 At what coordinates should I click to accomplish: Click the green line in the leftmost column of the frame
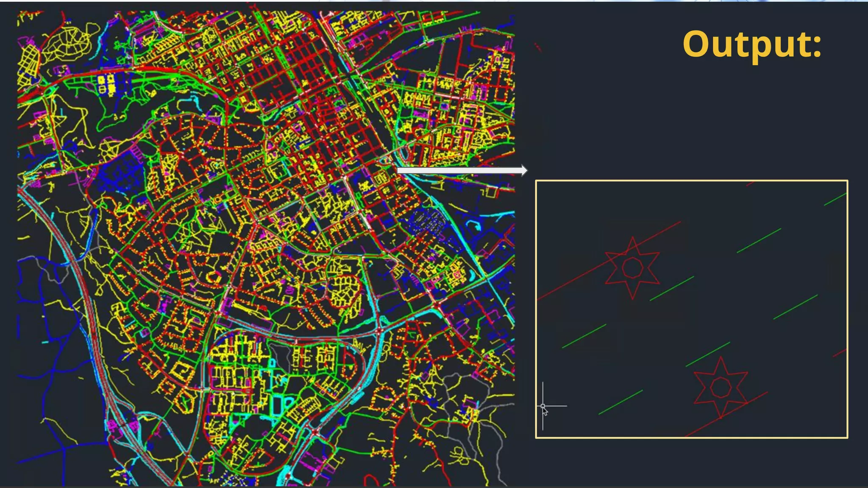(584, 336)
